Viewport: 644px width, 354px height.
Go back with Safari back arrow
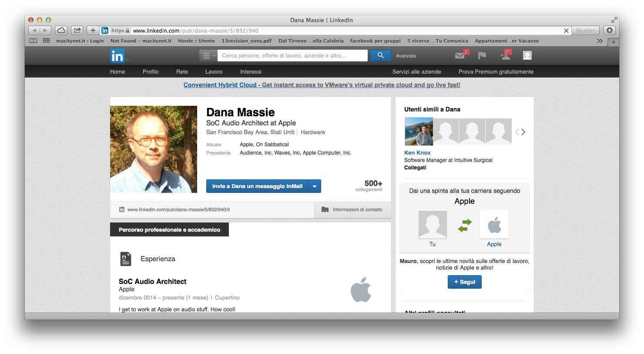34,30
